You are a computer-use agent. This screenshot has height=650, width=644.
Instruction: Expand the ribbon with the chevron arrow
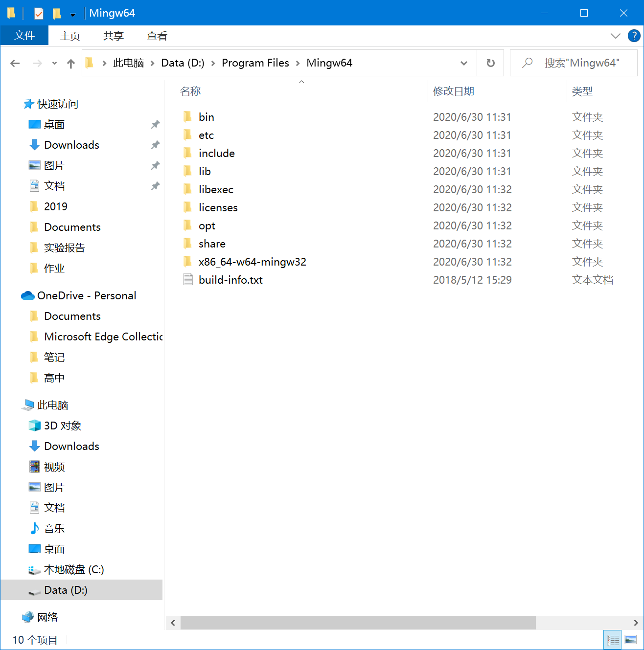coord(616,36)
